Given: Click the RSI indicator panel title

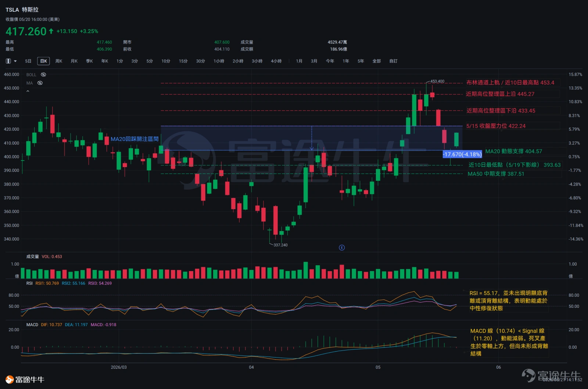Looking at the screenshot, I should pos(29,283).
